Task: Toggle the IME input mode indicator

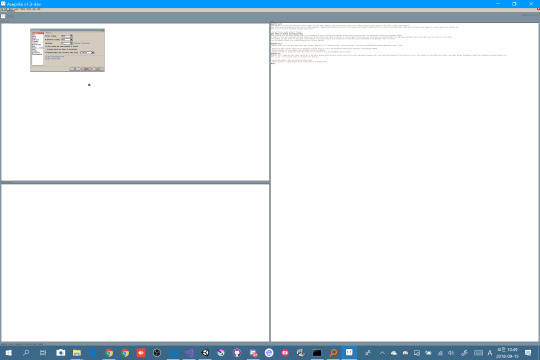Action: (490, 353)
